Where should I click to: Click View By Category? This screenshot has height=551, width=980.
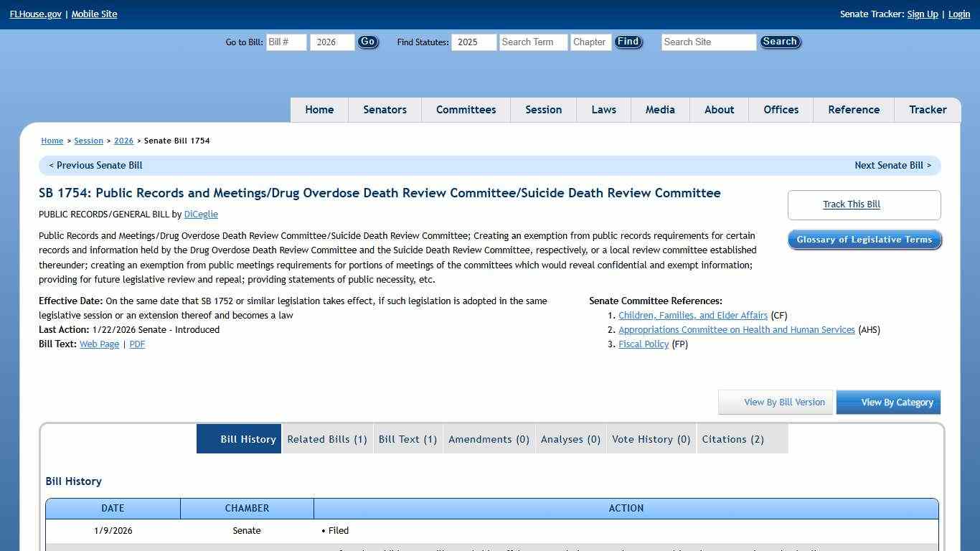tap(888, 402)
